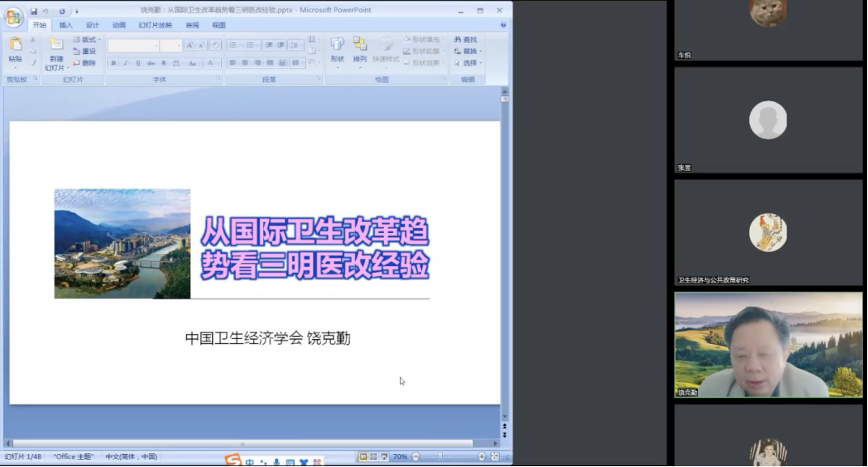Viewport: 868px width, 467px height.
Task: Select the 饶克勤 participant video tile
Action: (768, 345)
